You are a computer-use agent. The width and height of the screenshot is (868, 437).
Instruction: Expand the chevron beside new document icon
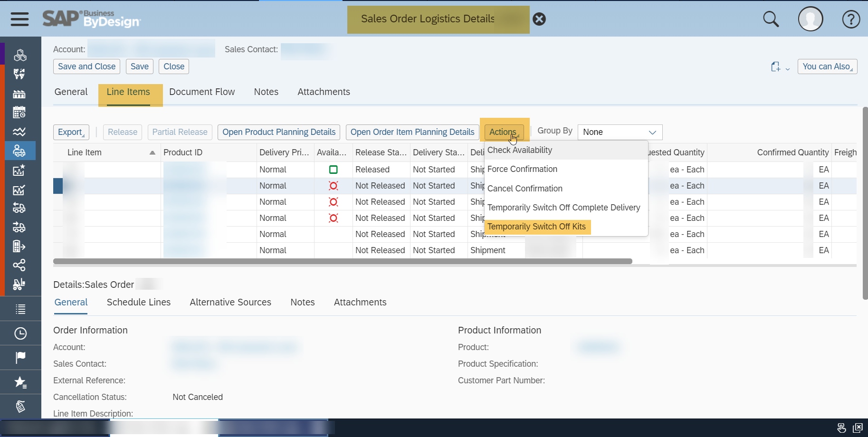tap(787, 69)
